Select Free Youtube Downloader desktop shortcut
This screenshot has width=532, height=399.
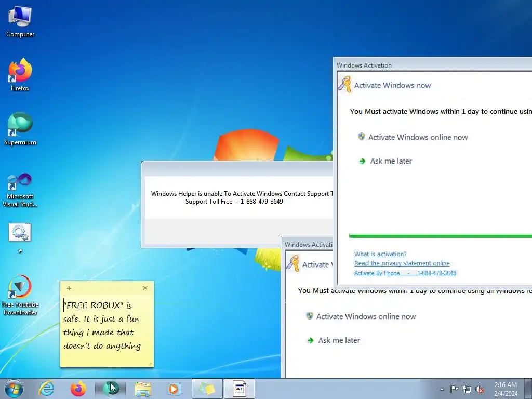pos(20,295)
